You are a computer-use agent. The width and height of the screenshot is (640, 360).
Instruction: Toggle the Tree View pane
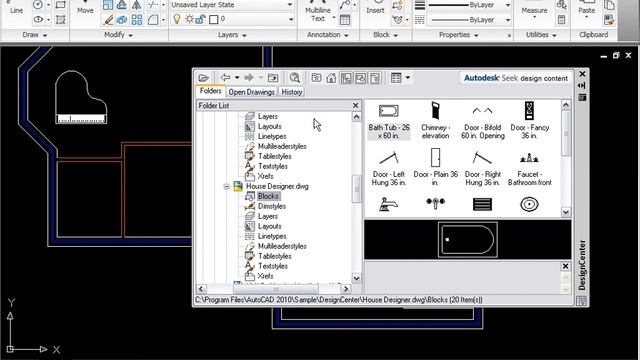pos(346,78)
